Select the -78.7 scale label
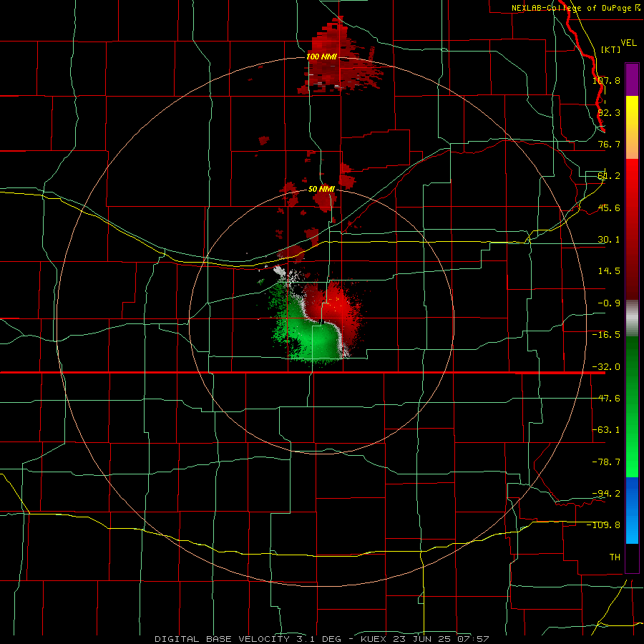 [x=606, y=462]
